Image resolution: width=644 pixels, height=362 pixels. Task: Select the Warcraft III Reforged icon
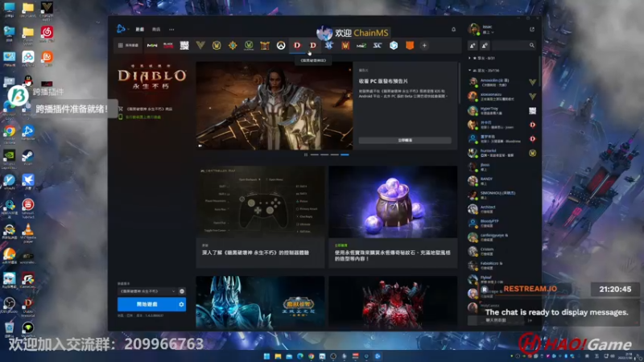pos(345,46)
